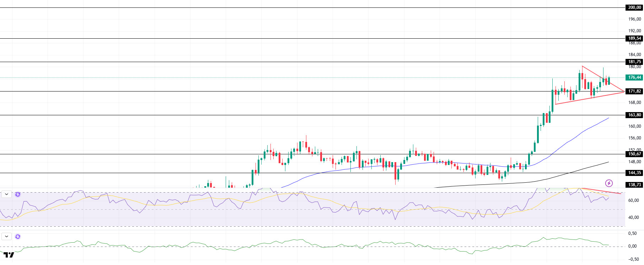The height and width of the screenshot is (265, 644).
Task: Click the 40,00 value on RSI axis
Action: (633, 217)
